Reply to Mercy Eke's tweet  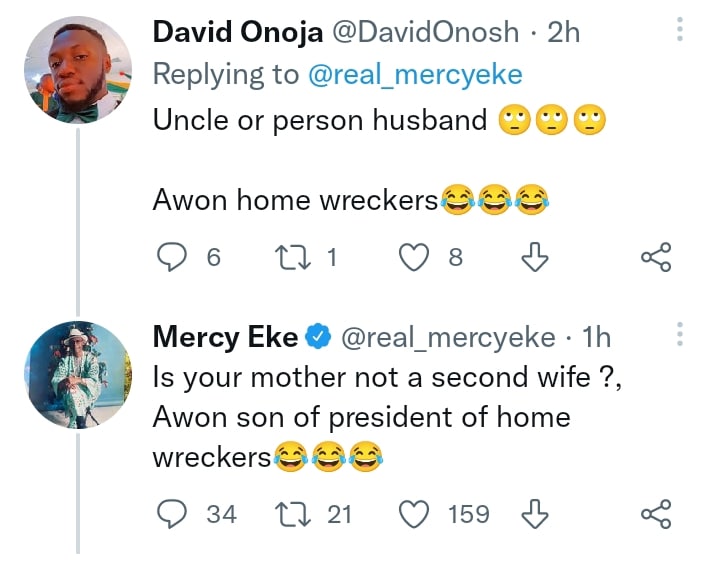point(175,514)
